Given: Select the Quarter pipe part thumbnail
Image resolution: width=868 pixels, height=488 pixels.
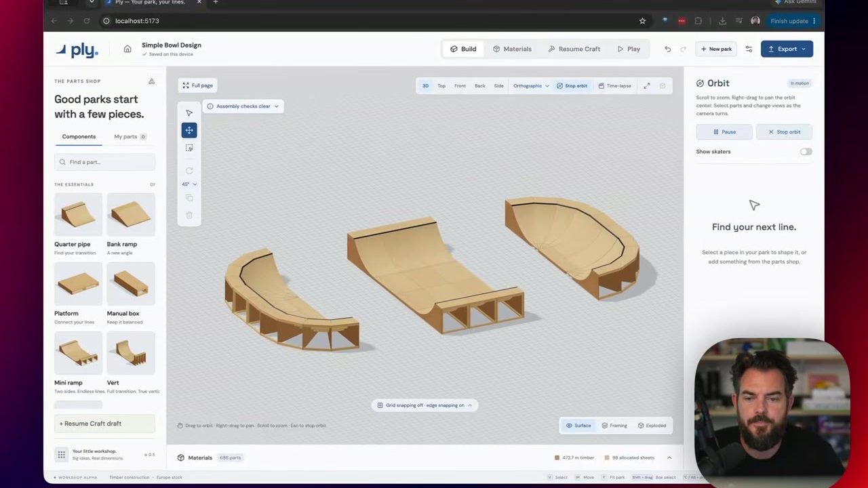Looking at the screenshot, I should [78, 216].
